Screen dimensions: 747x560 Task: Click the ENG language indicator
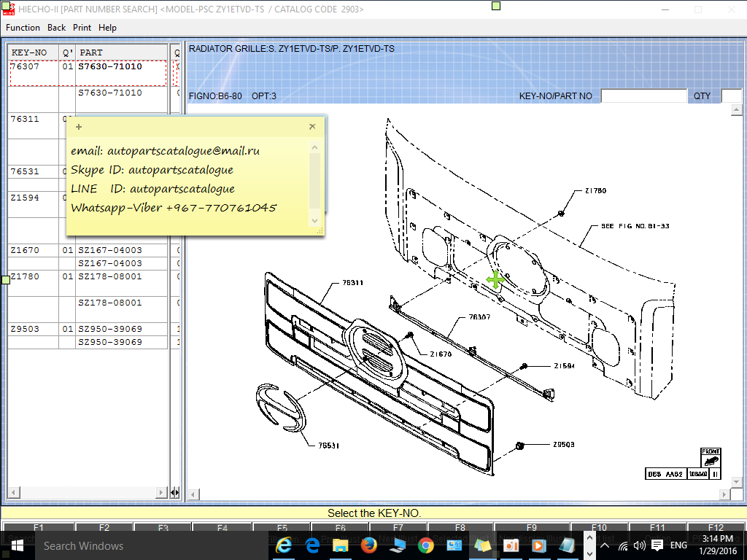click(x=678, y=545)
